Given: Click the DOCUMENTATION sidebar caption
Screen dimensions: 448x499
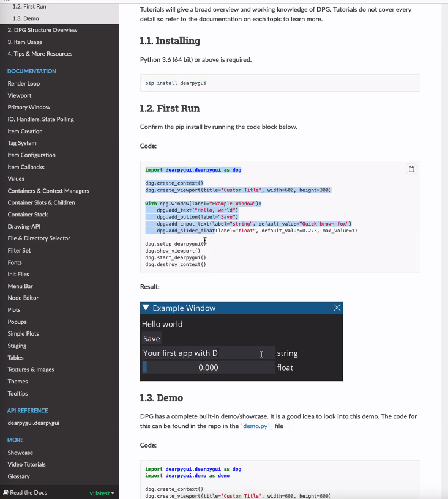Looking at the screenshot, I should (32, 72).
